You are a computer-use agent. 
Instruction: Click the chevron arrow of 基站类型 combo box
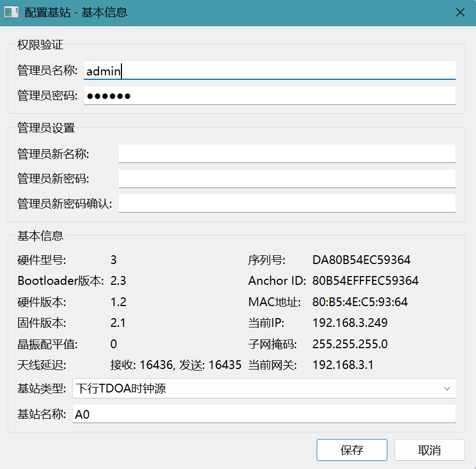[x=447, y=389]
